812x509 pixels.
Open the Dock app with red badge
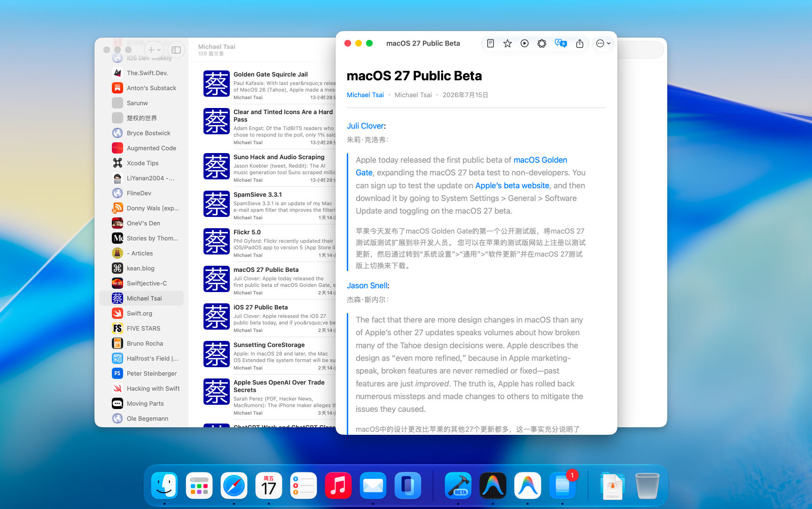pyautogui.click(x=562, y=486)
